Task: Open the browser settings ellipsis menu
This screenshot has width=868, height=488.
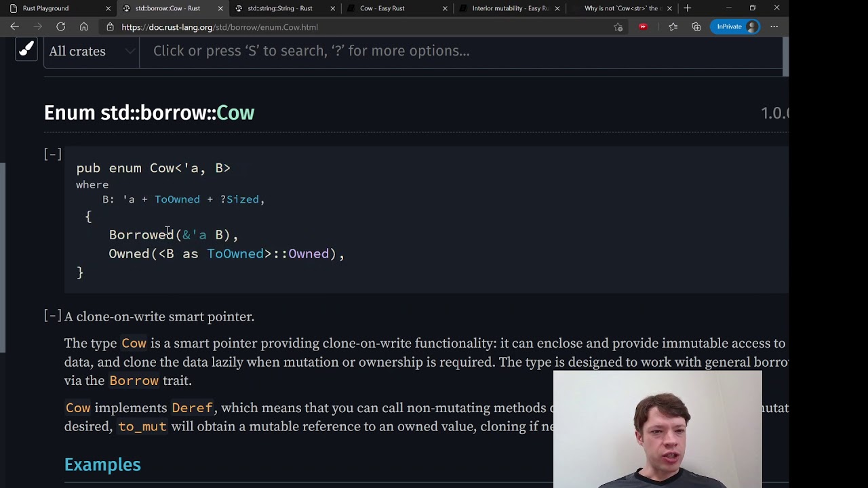Action: (x=774, y=27)
